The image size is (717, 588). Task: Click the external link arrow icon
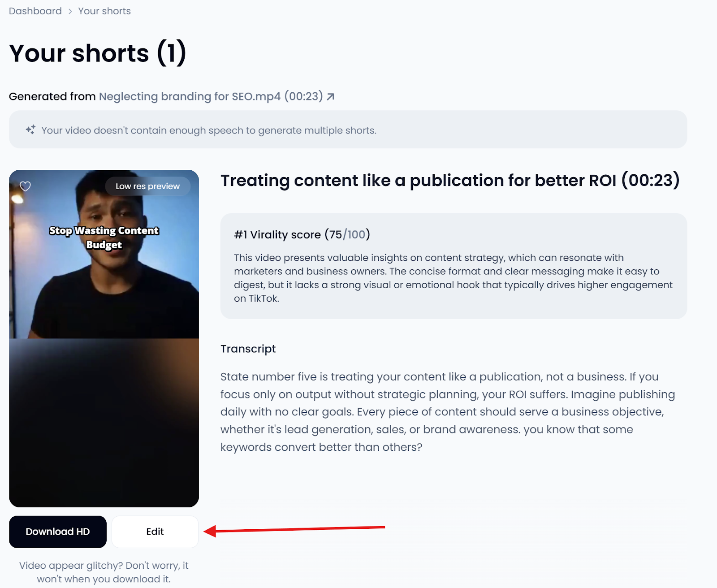[x=330, y=97]
